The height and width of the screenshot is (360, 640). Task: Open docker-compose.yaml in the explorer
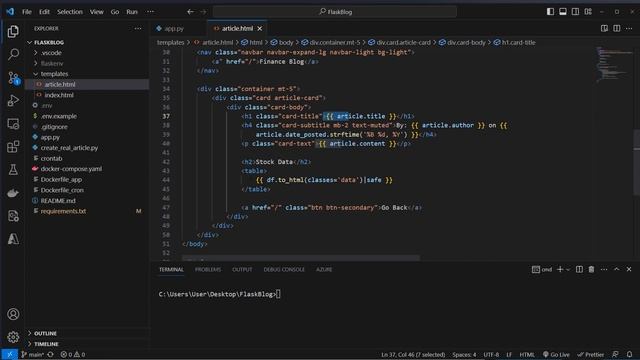(x=87, y=169)
